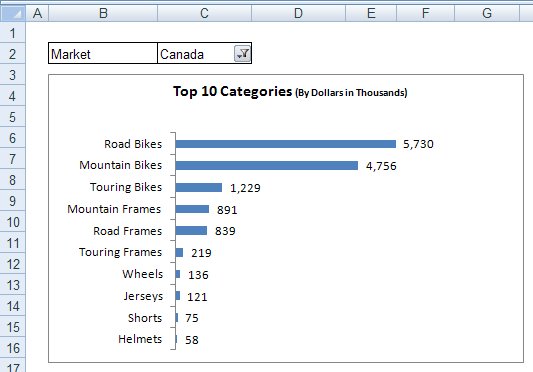Select row 11 header
533x372 pixels.
click(x=13, y=243)
